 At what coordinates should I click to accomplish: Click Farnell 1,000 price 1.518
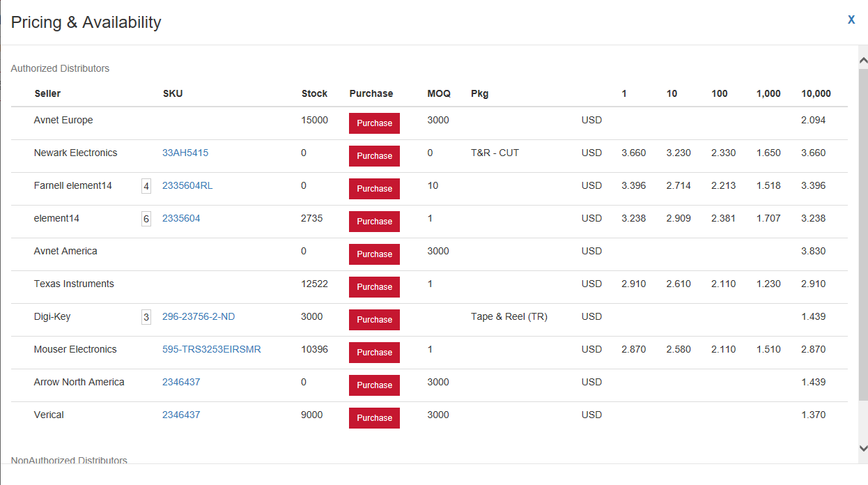(768, 185)
